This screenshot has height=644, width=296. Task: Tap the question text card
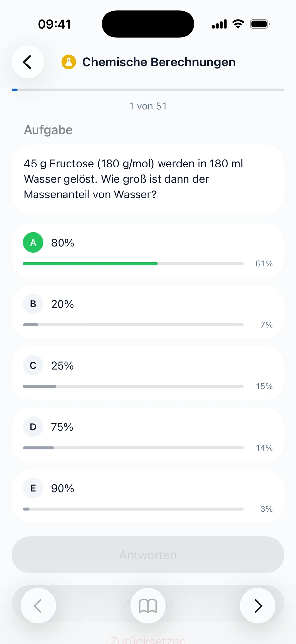tap(148, 179)
